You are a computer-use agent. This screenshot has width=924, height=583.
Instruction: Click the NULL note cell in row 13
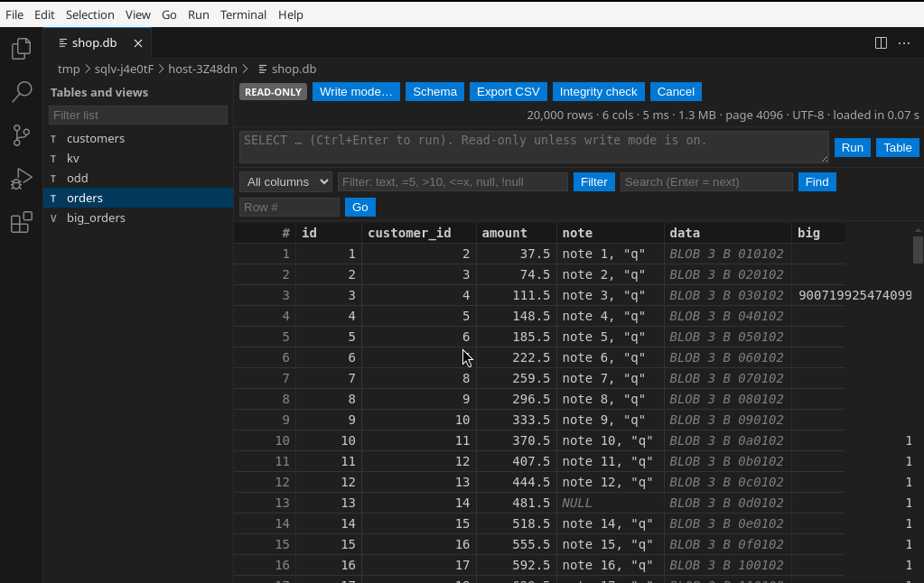coord(610,503)
